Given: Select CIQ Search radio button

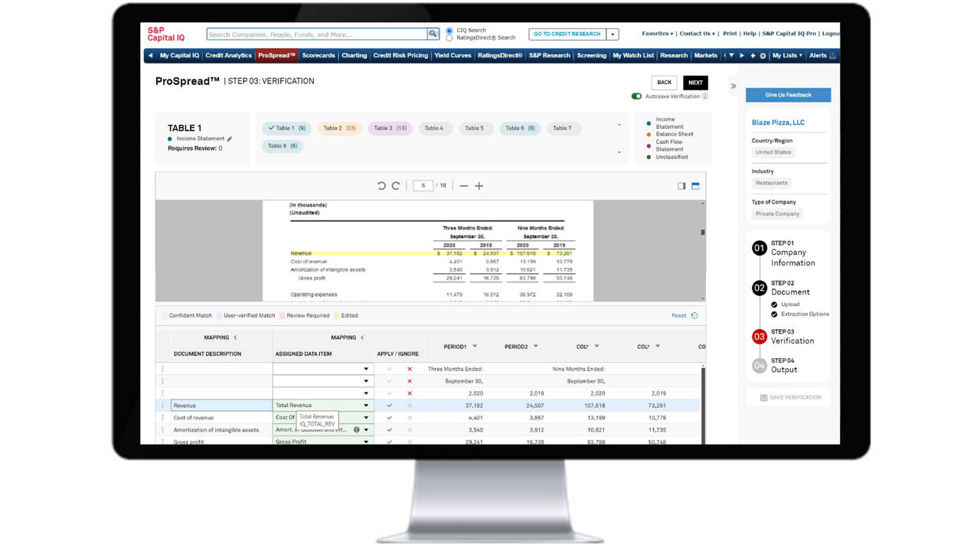Looking at the screenshot, I should [449, 31].
